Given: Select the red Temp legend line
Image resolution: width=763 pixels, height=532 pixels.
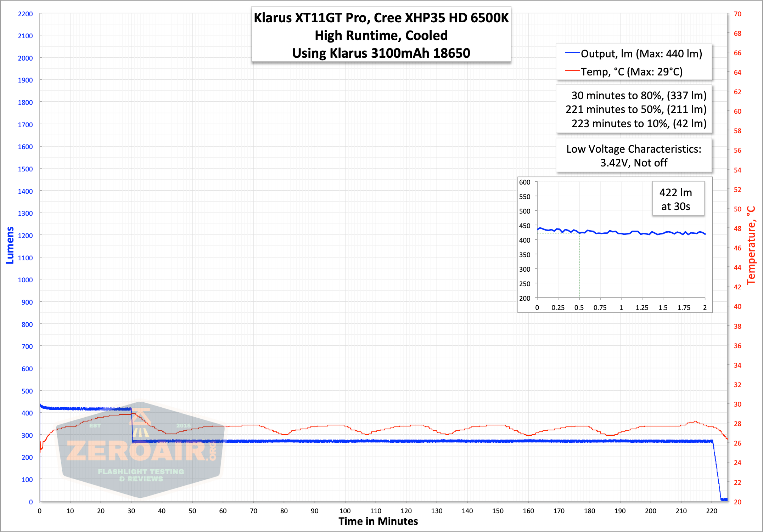Looking at the screenshot, I should pyautogui.click(x=572, y=71).
